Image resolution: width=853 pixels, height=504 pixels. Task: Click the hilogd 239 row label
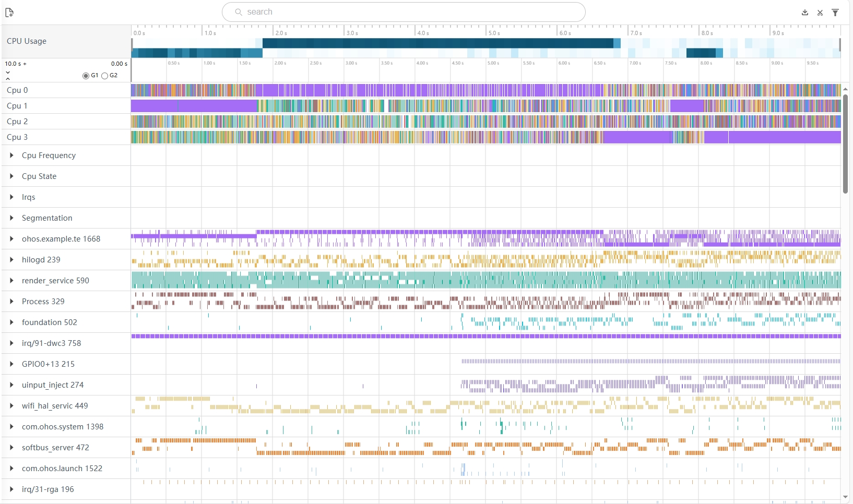[x=41, y=260]
